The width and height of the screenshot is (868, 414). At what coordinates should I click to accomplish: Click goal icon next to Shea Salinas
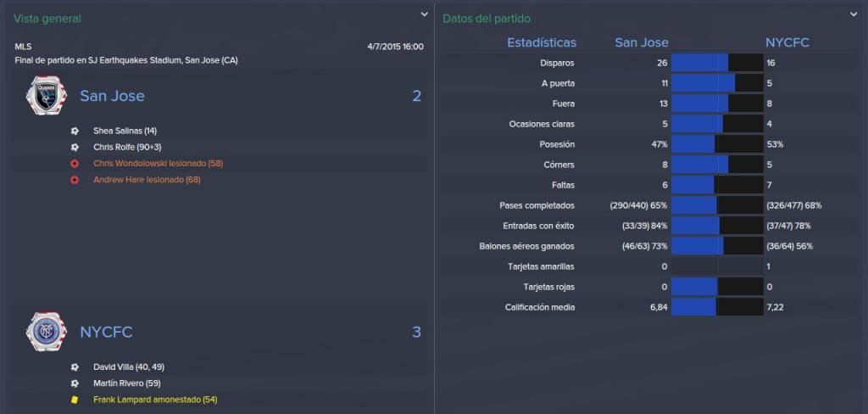pos(75,131)
